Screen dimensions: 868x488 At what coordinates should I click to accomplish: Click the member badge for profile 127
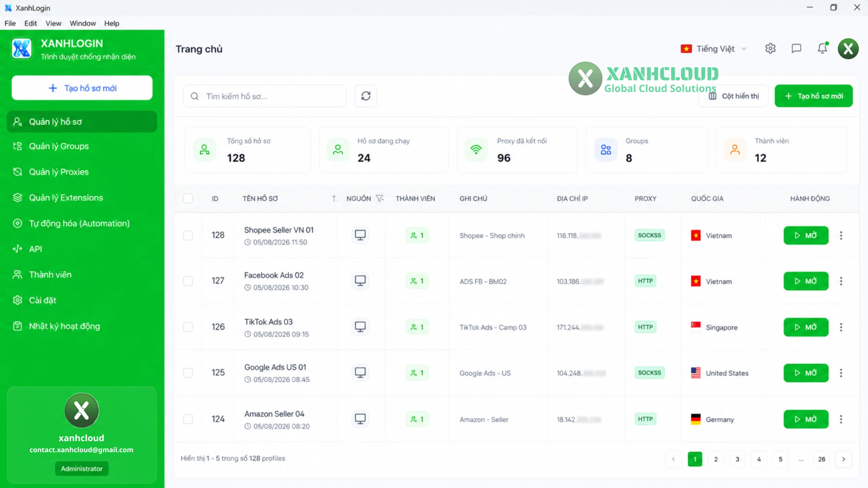tap(417, 281)
